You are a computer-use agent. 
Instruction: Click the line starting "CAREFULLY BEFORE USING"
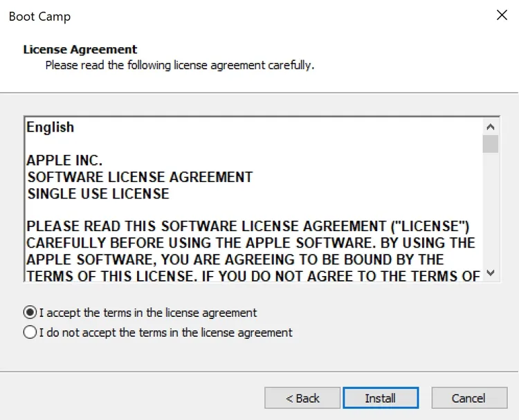(x=251, y=243)
